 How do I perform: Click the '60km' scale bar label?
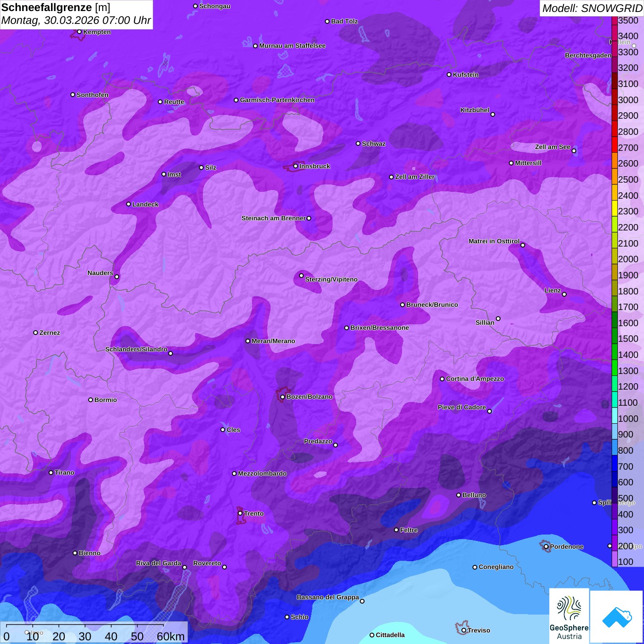pos(171,637)
